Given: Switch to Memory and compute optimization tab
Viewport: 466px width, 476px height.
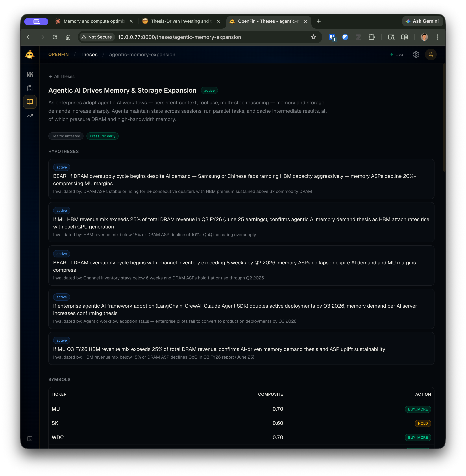Looking at the screenshot, I should pos(94,21).
